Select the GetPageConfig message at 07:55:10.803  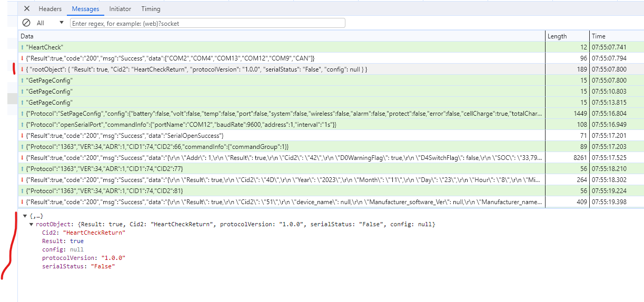pos(331,92)
